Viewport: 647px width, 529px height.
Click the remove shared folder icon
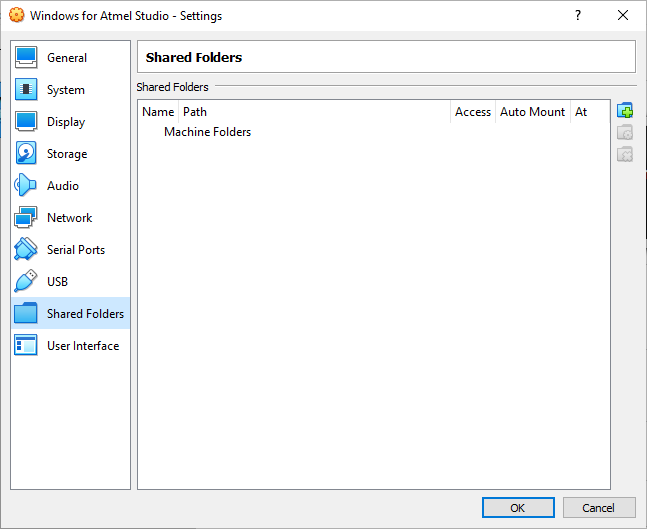pos(625,155)
